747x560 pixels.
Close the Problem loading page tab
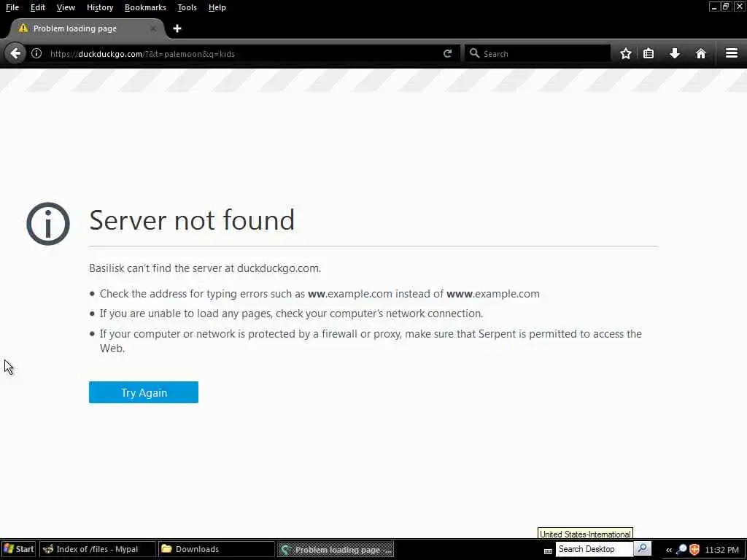[x=153, y=28]
